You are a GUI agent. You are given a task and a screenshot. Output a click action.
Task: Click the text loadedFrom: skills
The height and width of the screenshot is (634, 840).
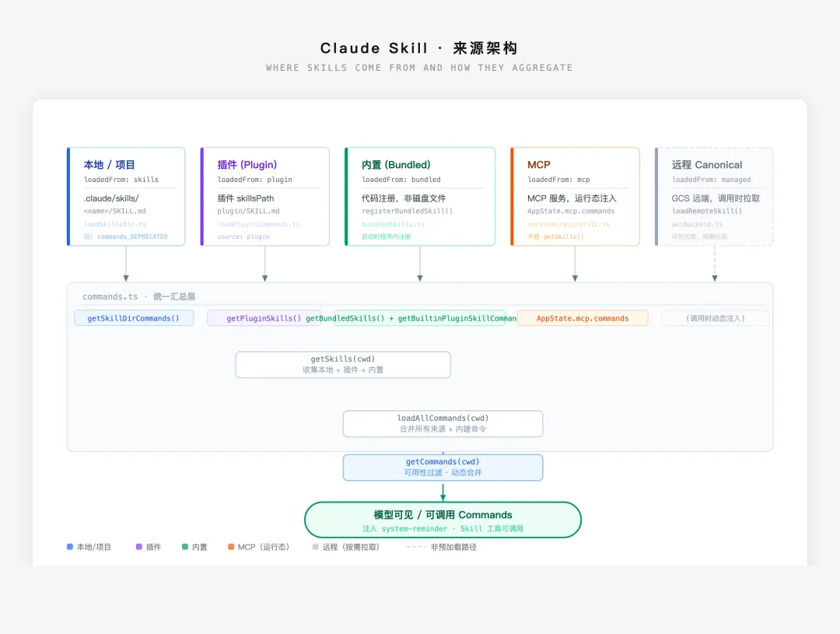click(x=121, y=180)
